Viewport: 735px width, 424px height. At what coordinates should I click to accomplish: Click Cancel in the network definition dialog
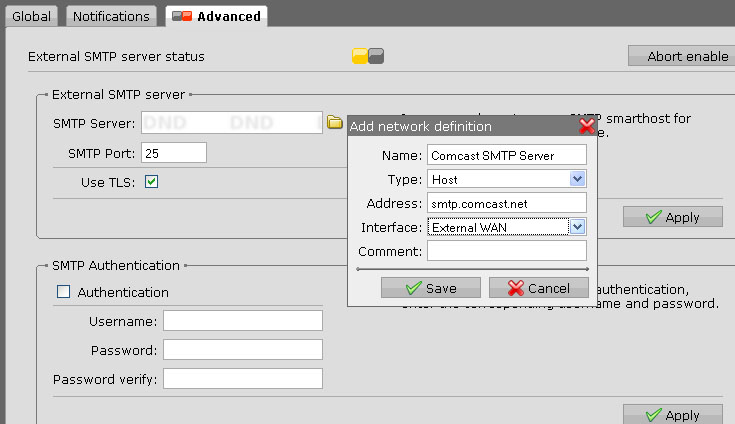(538, 288)
